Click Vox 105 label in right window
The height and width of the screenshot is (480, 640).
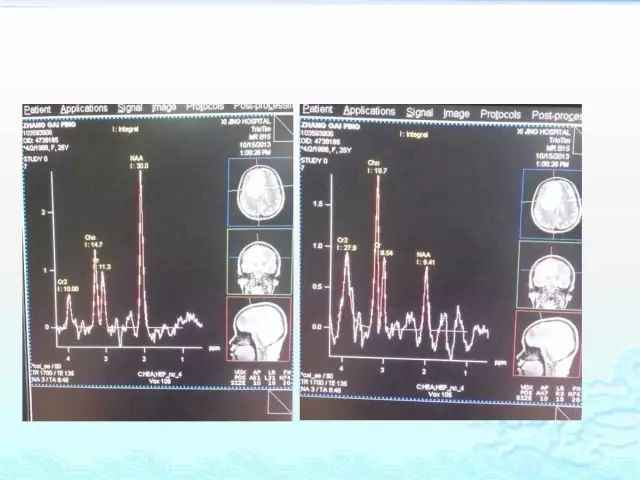point(438,395)
